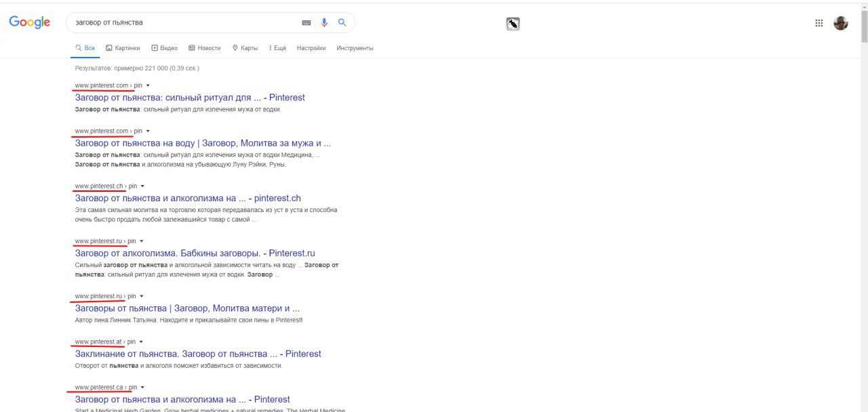The width and height of the screenshot is (868, 412).
Task: Click the blue magnifier search button
Action: click(x=342, y=22)
